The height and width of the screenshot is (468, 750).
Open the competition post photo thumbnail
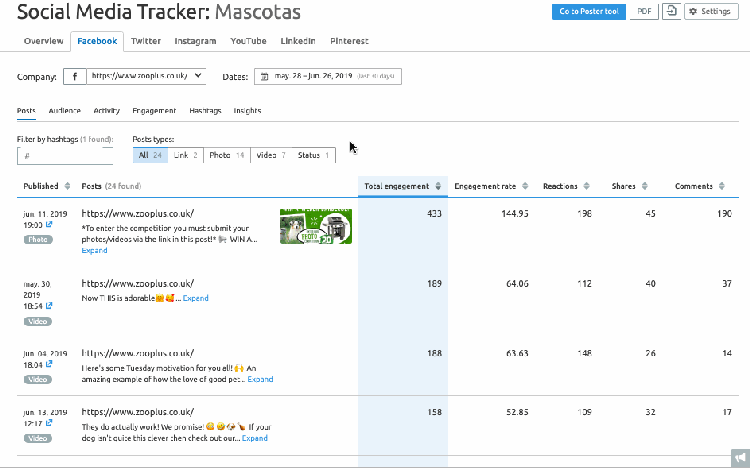316,226
